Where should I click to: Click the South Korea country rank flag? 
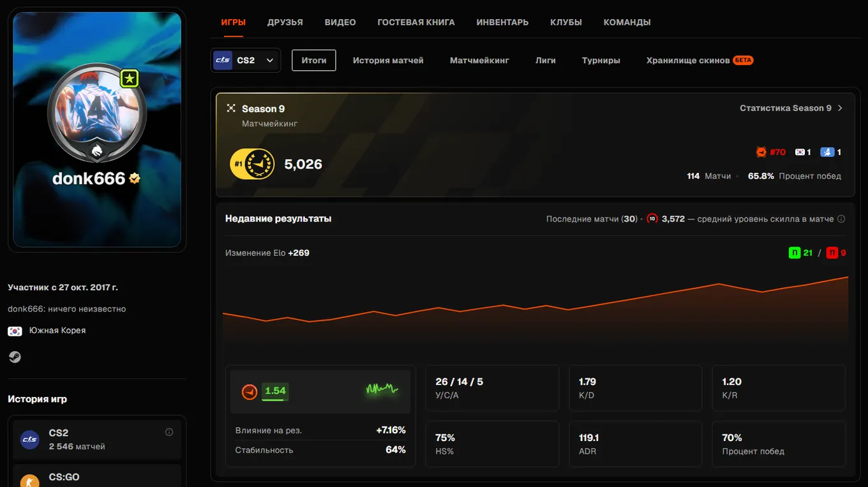(x=800, y=152)
